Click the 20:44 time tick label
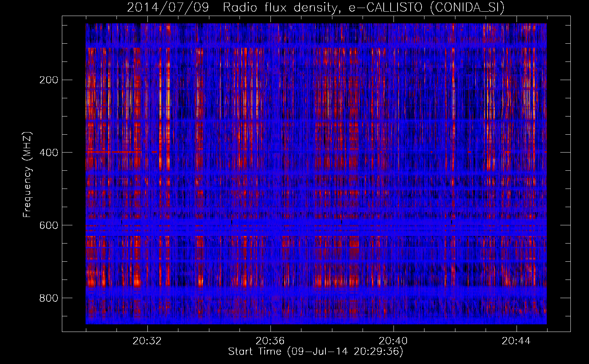 (x=516, y=341)
